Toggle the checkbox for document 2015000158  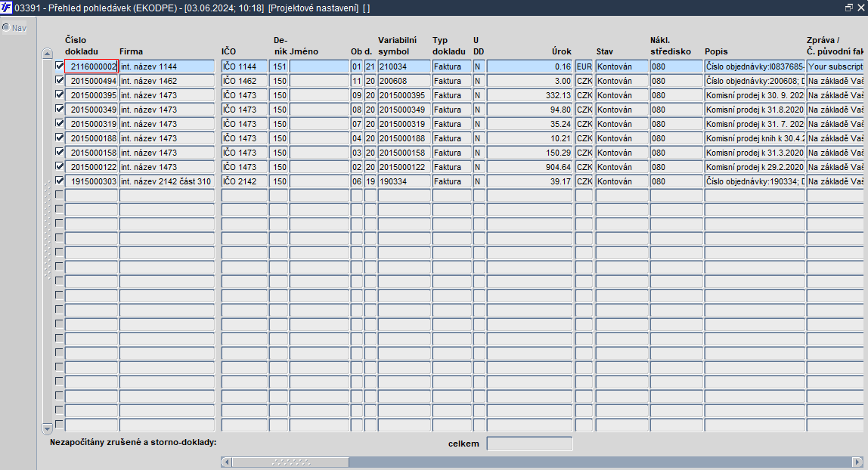pyautogui.click(x=59, y=152)
